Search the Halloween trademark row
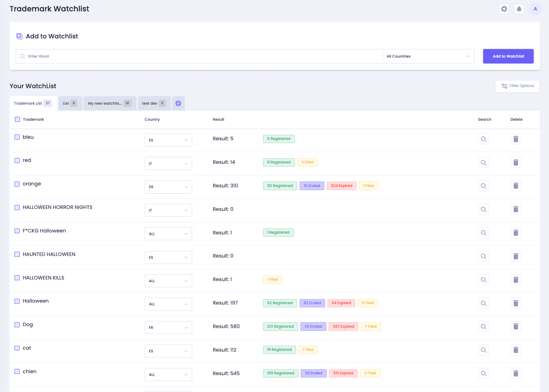The image size is (549, 392). pyautogui.click(x=484, y=303)
